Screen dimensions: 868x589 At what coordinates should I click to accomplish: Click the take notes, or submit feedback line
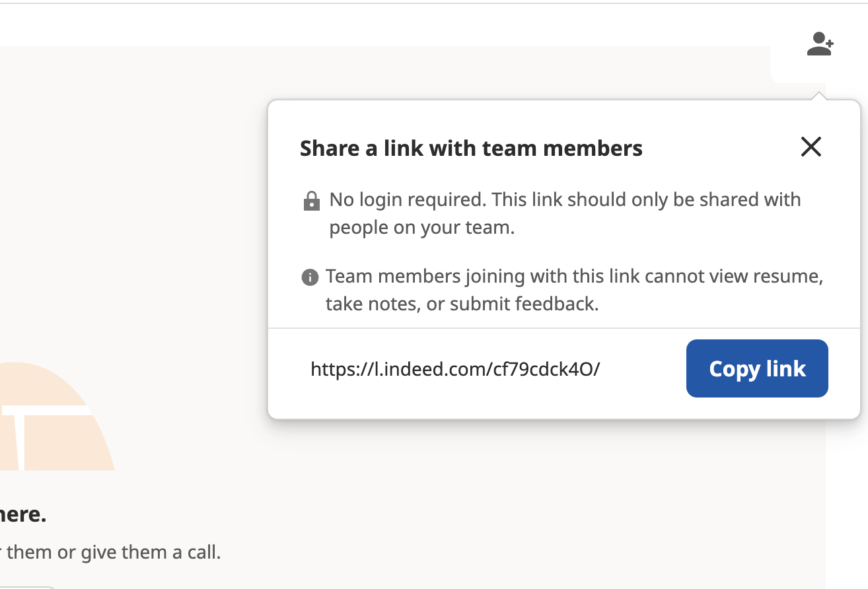[462, 304]
